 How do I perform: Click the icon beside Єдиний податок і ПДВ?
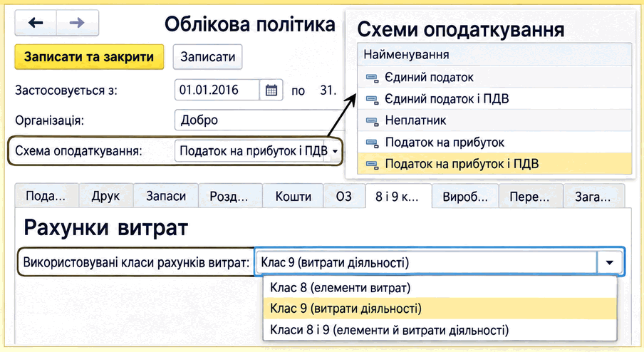tap(372, 99)
